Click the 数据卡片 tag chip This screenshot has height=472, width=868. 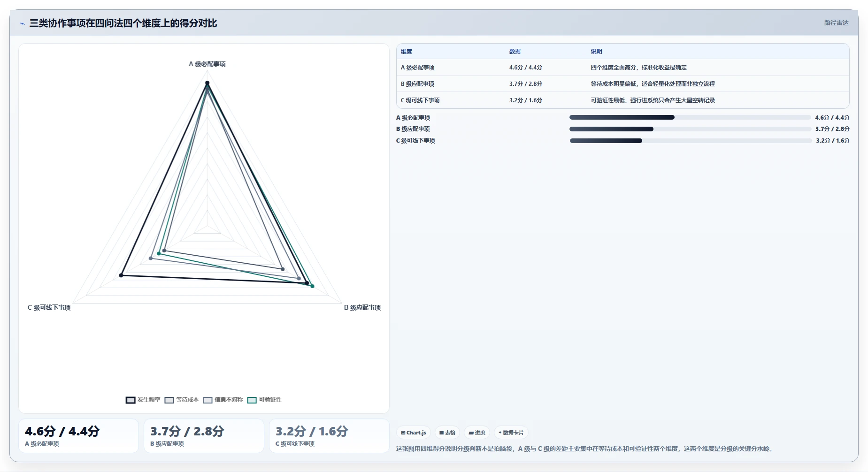(x=511, y=433)
